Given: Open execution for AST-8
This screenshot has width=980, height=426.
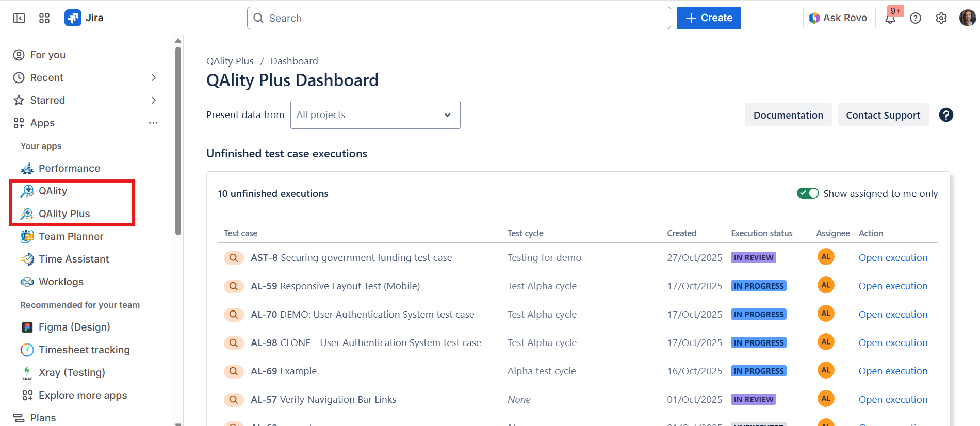Looking at the screenshot, I should click(x=893, y=257).
